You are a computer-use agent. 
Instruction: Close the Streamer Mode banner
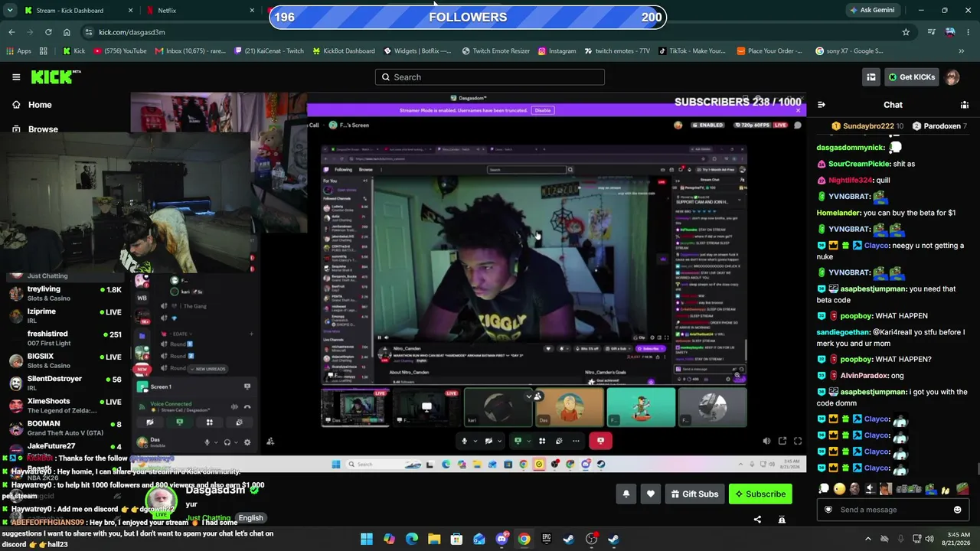click(x=798, y=110)
